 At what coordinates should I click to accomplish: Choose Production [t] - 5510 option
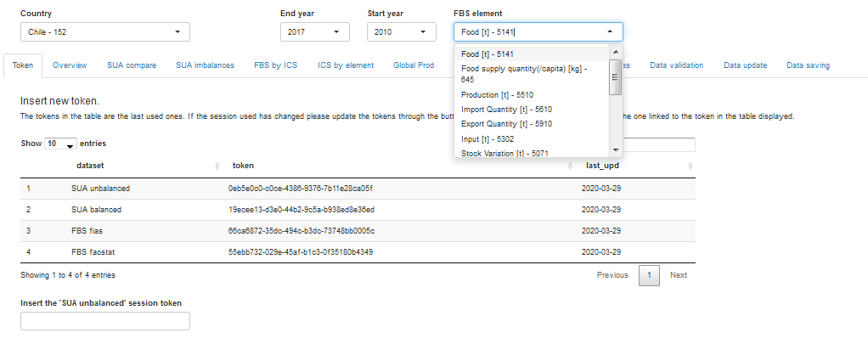498,94
